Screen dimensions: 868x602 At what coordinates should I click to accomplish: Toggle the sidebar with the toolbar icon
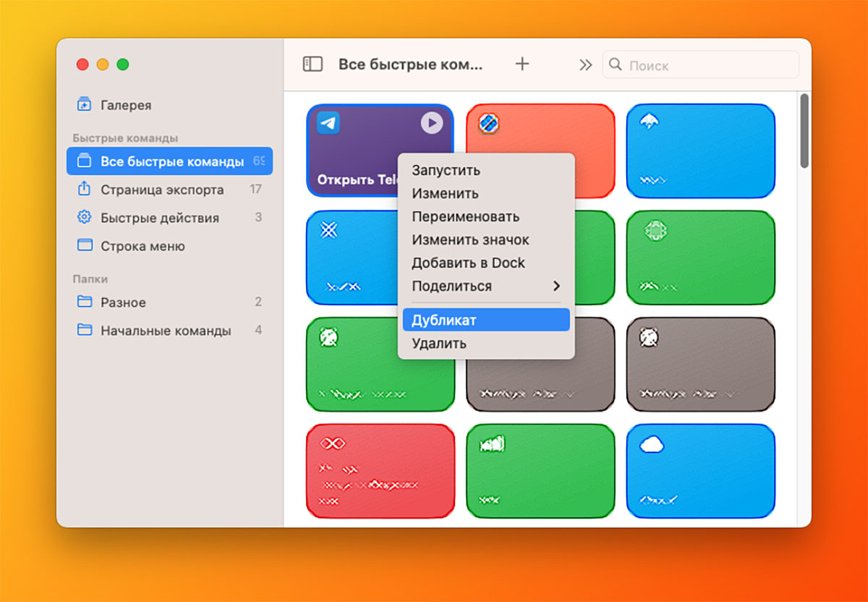pos(312,64)
